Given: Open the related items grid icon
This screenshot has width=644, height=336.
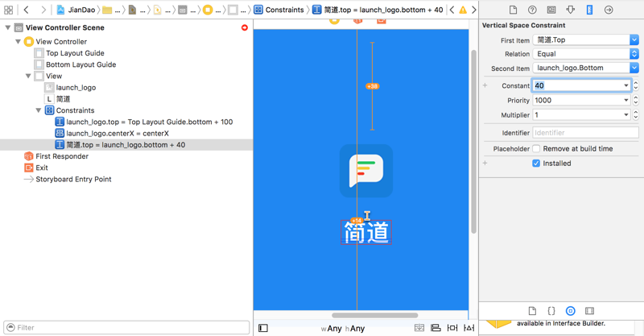Looking at the screenshot, I should (x=8, y=10).
